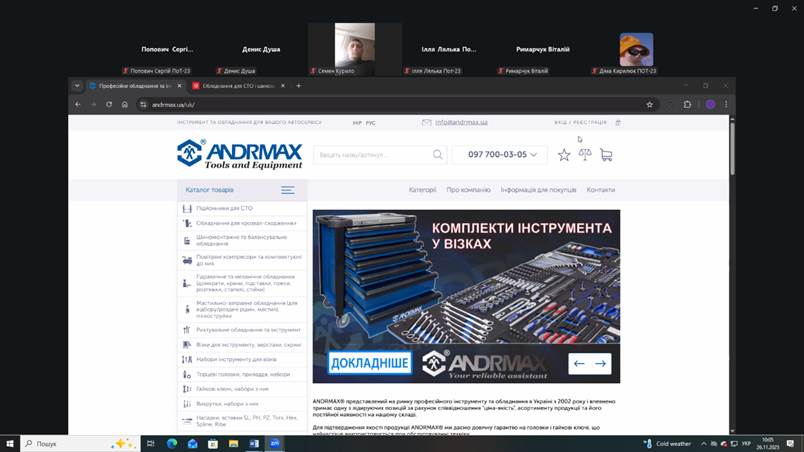The width and height of the screenshot is (804, 452).
Task: Open the shopping cart icon
Action: pyautogui.click(x=606, y=155)
